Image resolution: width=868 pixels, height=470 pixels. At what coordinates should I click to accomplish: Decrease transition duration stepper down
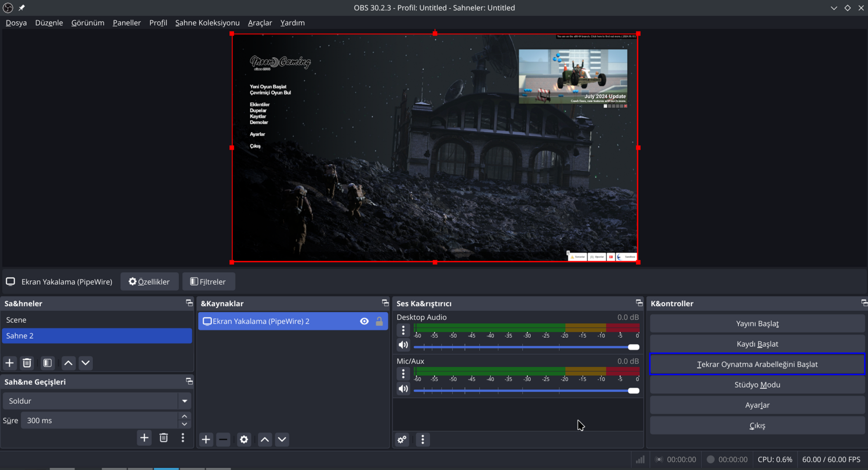184,424
